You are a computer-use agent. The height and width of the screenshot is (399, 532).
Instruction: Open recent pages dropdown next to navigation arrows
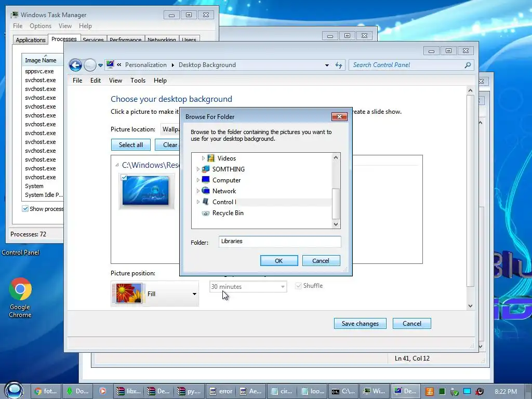coord(100,65)
